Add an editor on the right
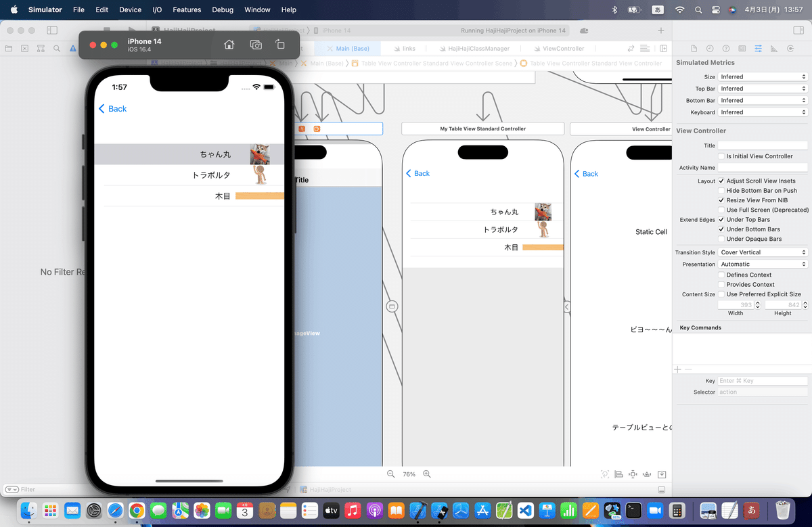Image resolution: width=812 pixels, height=527 pixels. pos(663,49)
